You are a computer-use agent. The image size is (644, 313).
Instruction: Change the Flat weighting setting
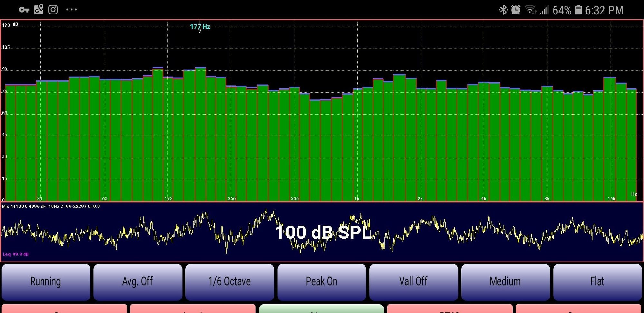(598, 282)
